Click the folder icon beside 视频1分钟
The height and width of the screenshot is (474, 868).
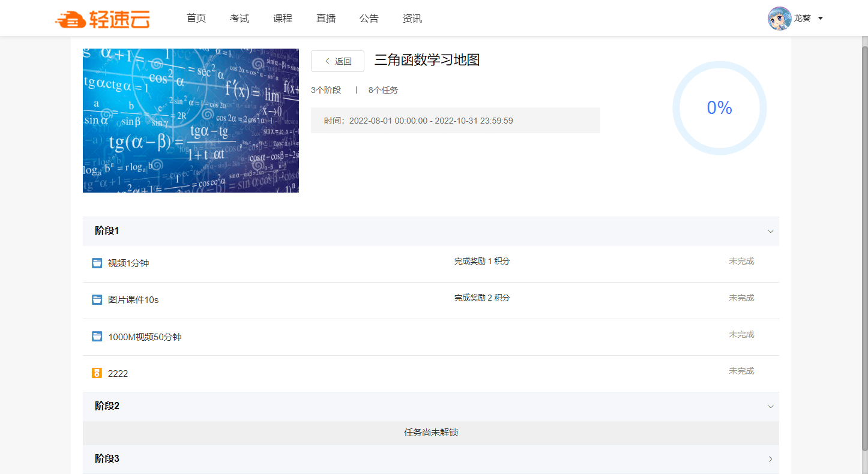coord(97,263)
